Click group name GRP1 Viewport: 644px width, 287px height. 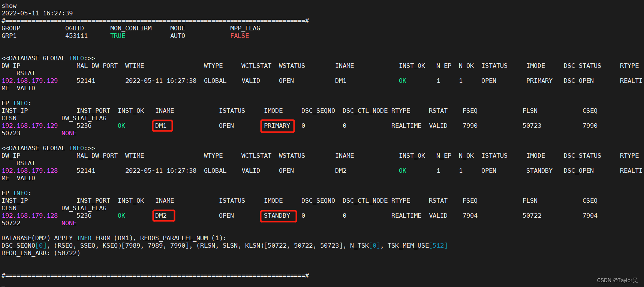[x=9, y=36]
